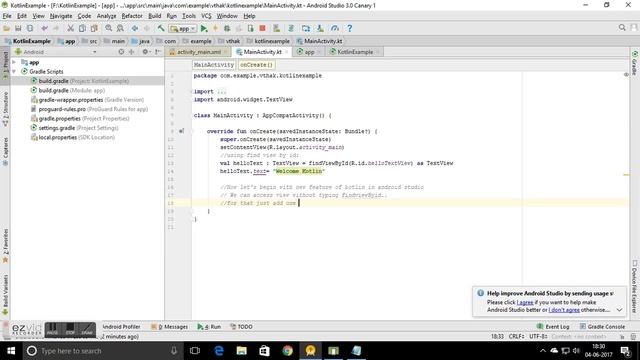640x360 pixels.
Task: Click the Make Project hammer icon
Action: (x=161, y=28)
